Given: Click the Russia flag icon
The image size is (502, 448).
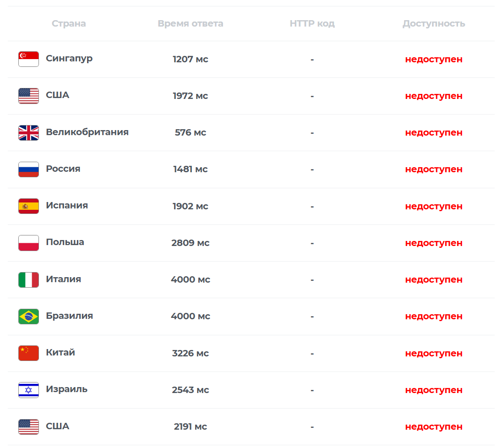Looking at the screenshot, I should (28, 169).
